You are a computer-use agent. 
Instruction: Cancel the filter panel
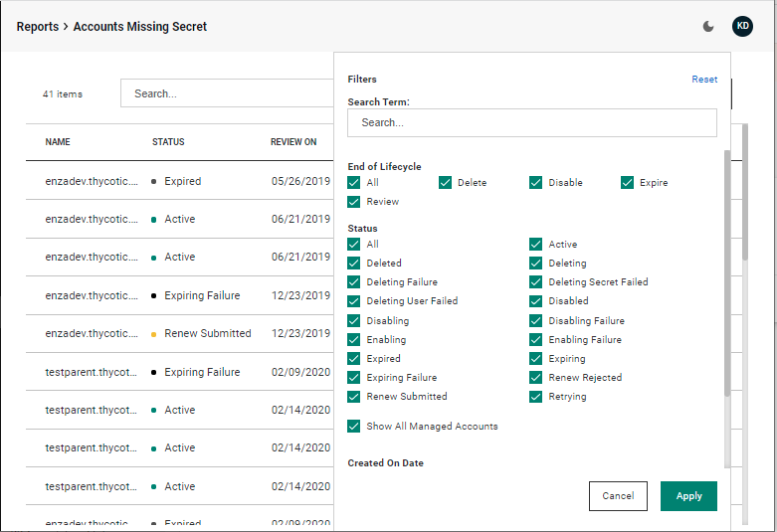[618, 496]
